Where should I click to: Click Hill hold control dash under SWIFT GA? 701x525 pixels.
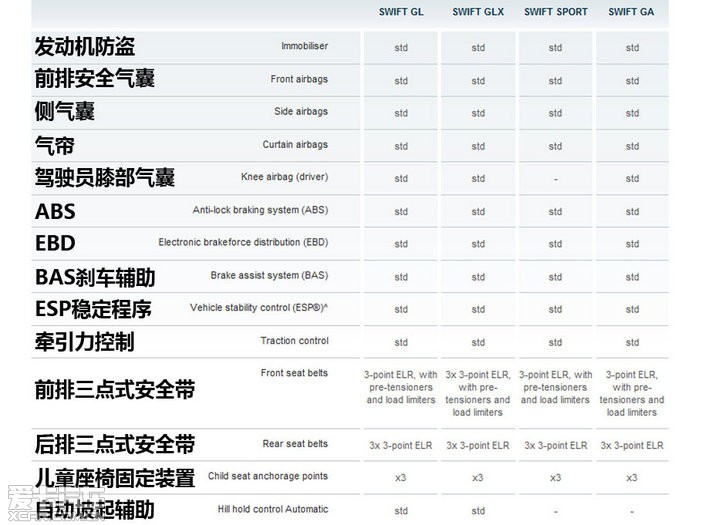pos(632,511)
